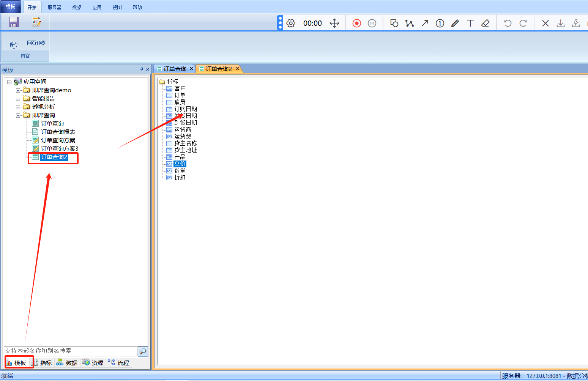
Task: Click the undo arrow in the toolbar
Action: [x=508, y=24]
